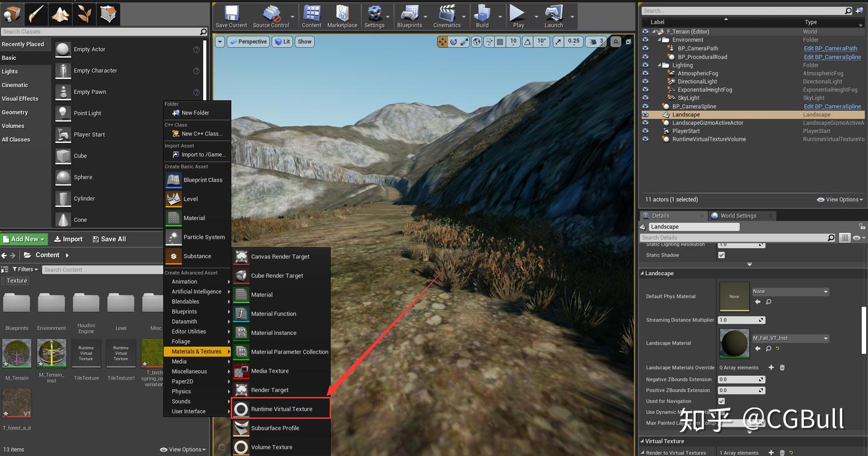Viewport: 868px width, 456px height.
Task: Switch to the World Settings tab
Action: [x=738, y=215]
